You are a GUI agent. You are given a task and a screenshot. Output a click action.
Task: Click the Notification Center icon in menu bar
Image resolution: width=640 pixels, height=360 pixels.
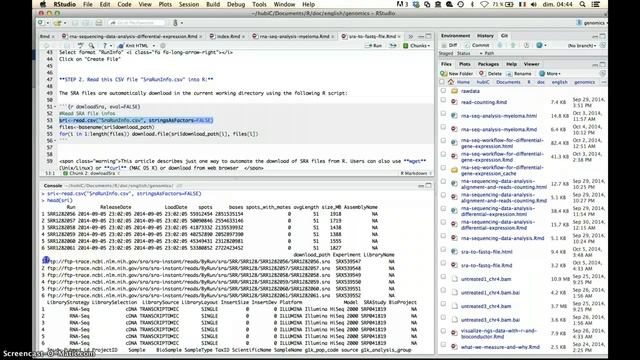[596, 4]
